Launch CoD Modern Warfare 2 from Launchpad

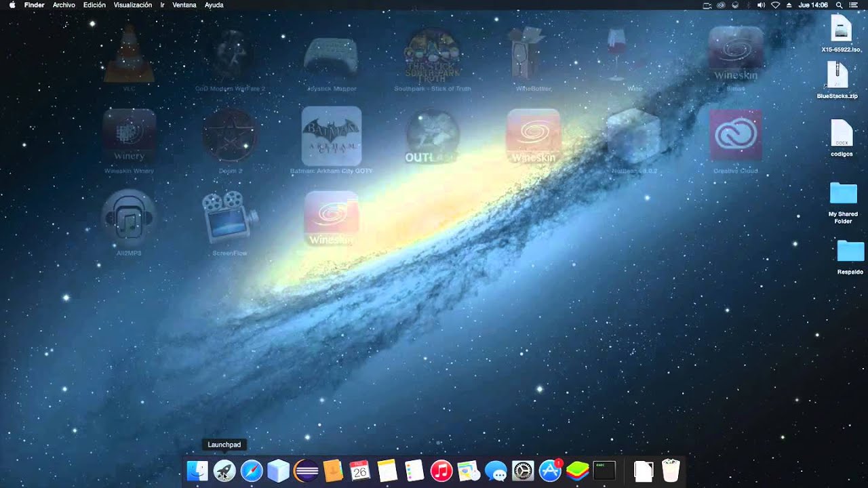[x=230, y=54]
